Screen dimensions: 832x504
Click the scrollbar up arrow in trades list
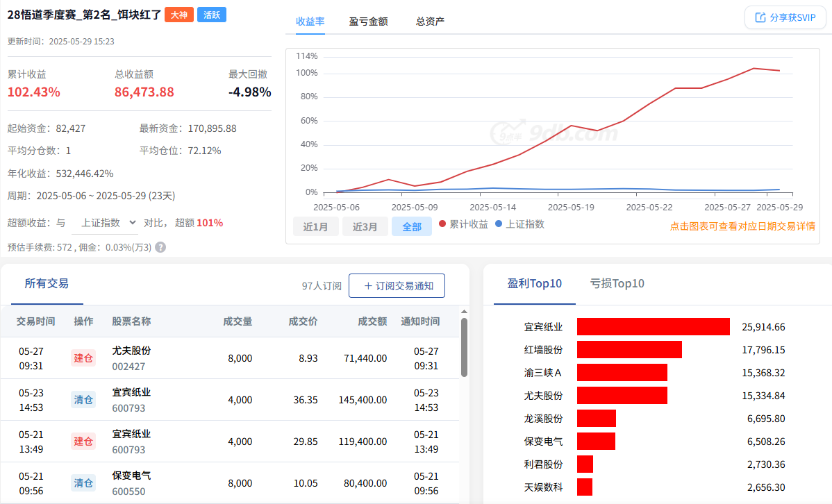[x=465, y=312]
